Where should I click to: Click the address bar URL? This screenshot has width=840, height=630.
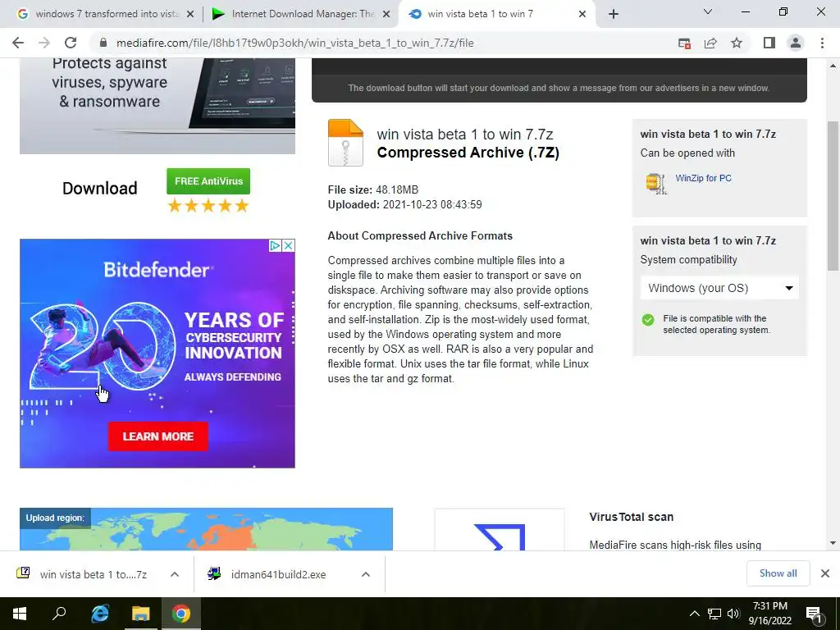point(295,43)
